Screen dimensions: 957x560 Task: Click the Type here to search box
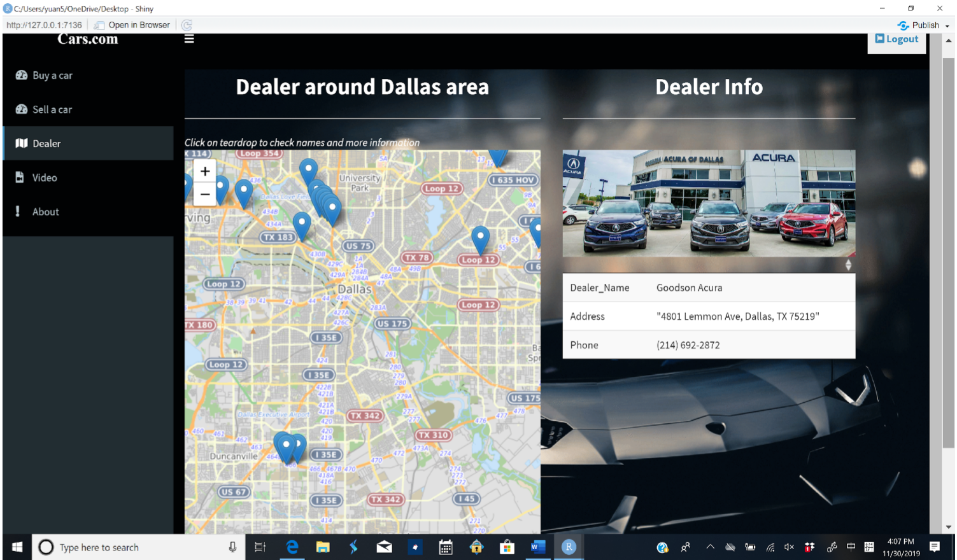click(x=139, y=547)
